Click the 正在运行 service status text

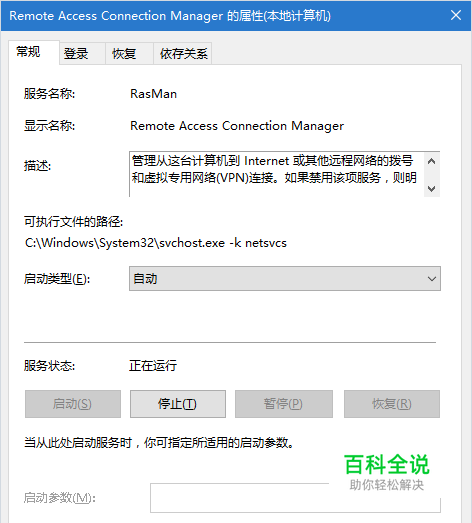pos(153,366)
